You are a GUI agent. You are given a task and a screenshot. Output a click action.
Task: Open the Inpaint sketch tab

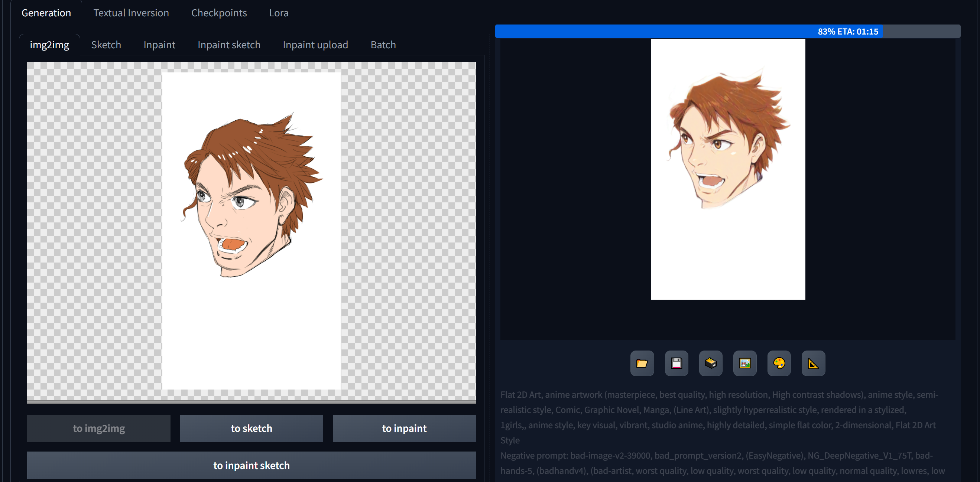coord(229,45)
